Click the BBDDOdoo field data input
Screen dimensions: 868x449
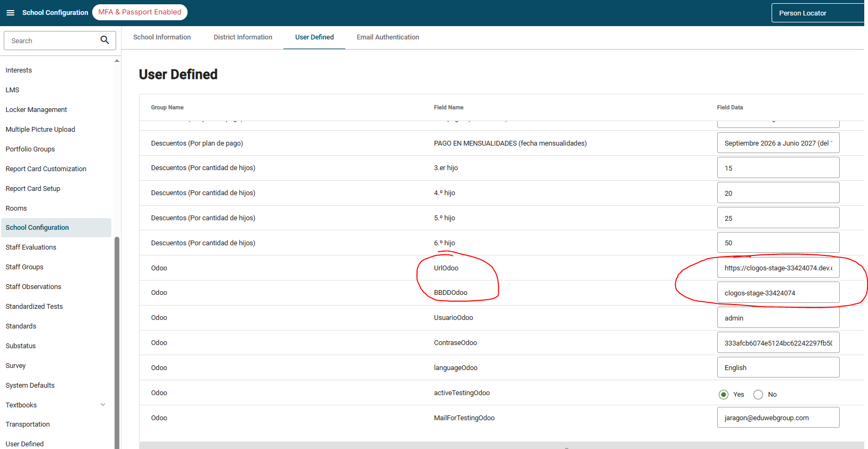778,293
